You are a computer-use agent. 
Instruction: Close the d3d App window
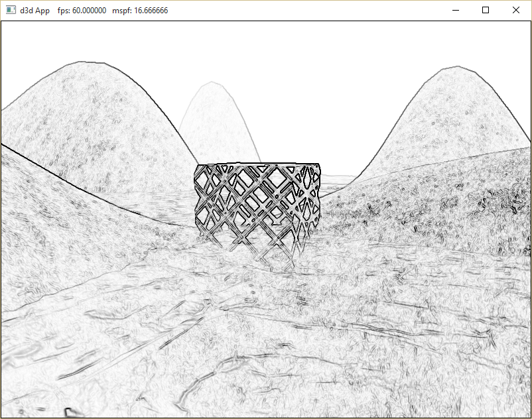tap(516, 11)
